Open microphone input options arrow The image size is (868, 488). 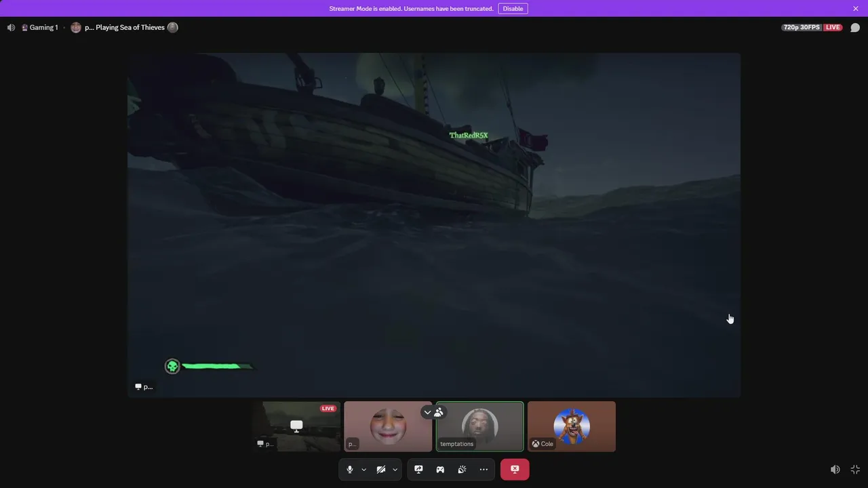pos(364,469)
